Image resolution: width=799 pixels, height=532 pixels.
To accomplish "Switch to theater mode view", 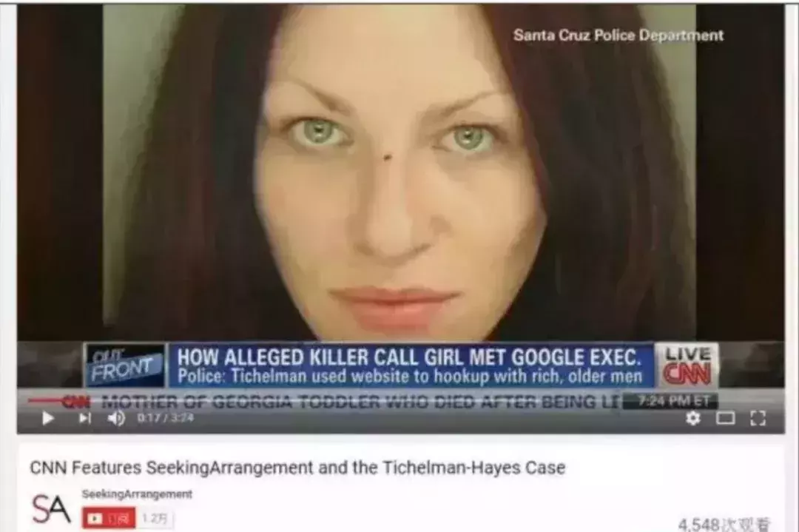I will (x=726, y=418).
